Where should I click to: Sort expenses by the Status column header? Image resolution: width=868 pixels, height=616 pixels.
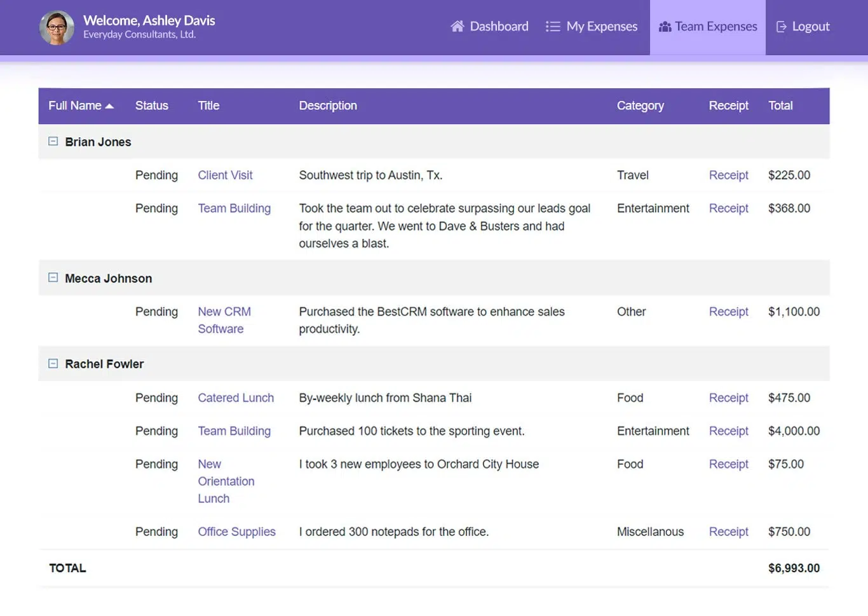point(151,105)
